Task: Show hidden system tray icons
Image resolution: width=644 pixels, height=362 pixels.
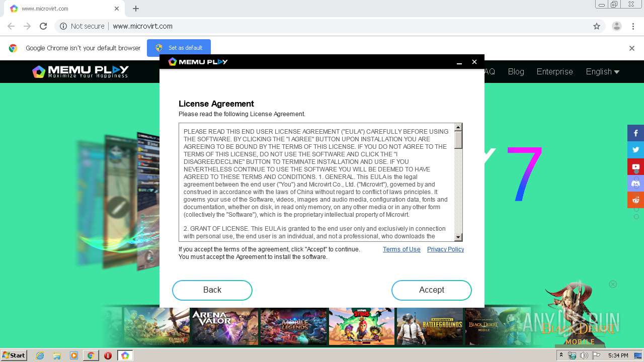Action: (561, 355)
